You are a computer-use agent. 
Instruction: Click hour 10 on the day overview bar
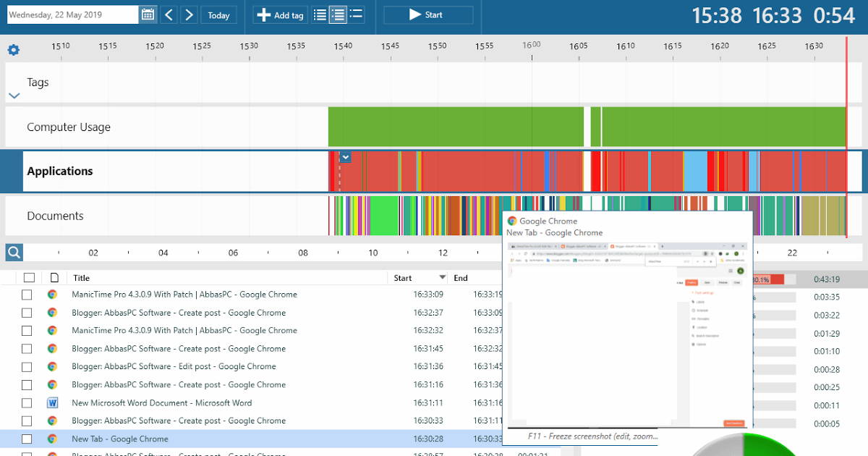pyautogui.click(x=373, y=253)
